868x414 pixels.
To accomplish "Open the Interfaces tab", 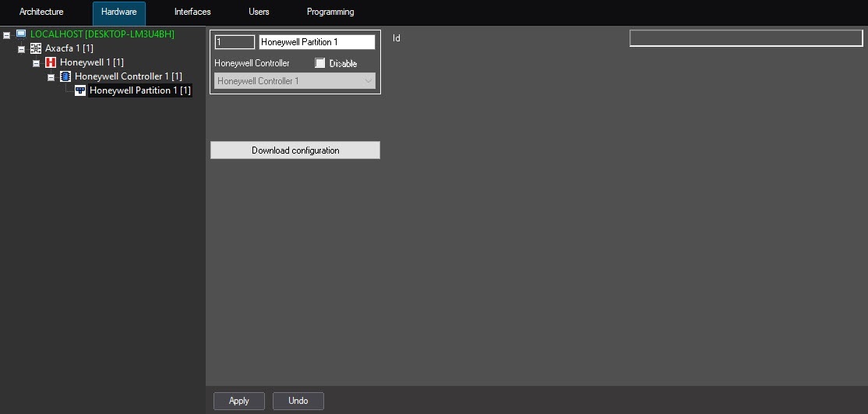I will pyautogui.click(x=192, y=12).
